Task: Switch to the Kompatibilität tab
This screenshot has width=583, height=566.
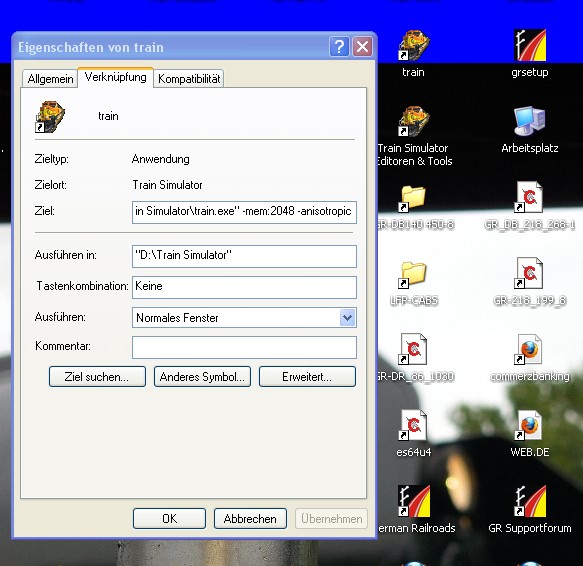Action: (189, 79)
